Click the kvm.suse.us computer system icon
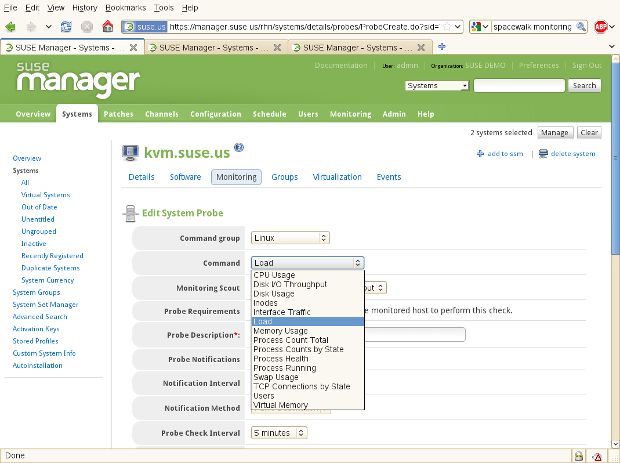Screen dimensions: 620x463 tap(130, 153)
